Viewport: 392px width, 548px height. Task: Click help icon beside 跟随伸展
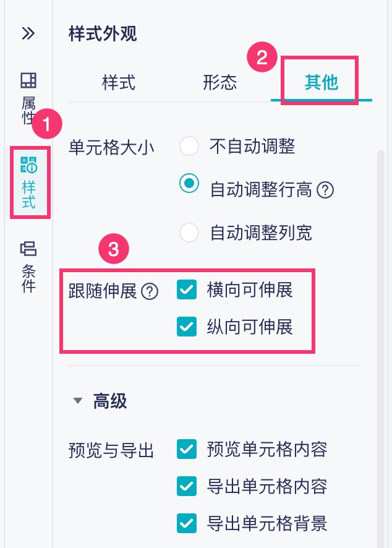coord(150,292)
